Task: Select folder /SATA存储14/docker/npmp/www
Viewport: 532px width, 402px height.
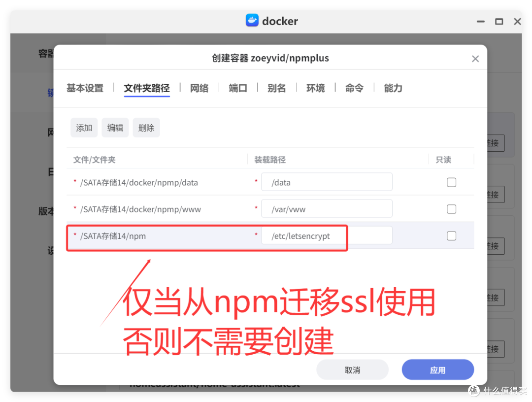Action: pos(140,209)
